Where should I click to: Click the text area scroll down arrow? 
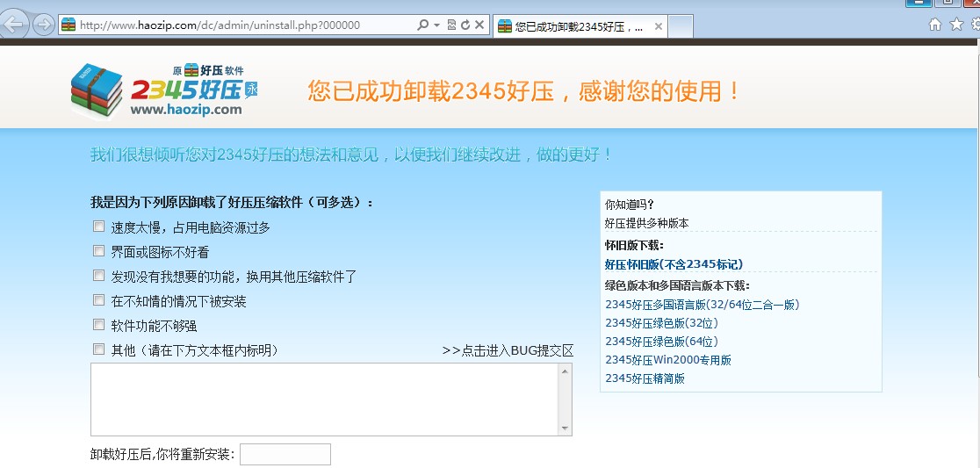coord(565,428)
